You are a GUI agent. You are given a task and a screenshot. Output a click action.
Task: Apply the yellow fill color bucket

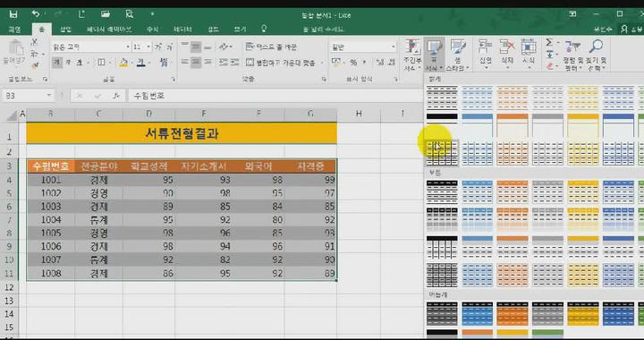click(x=123, y=63)
